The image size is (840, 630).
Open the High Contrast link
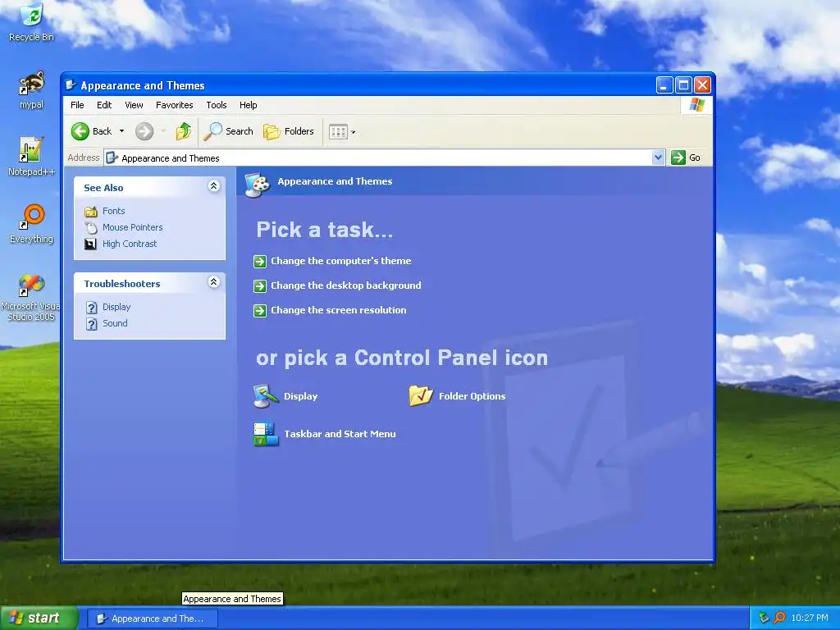click(130, 244)
